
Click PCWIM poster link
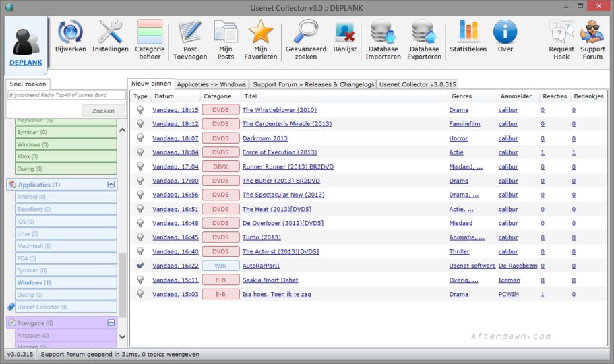(x=509, y=295)
